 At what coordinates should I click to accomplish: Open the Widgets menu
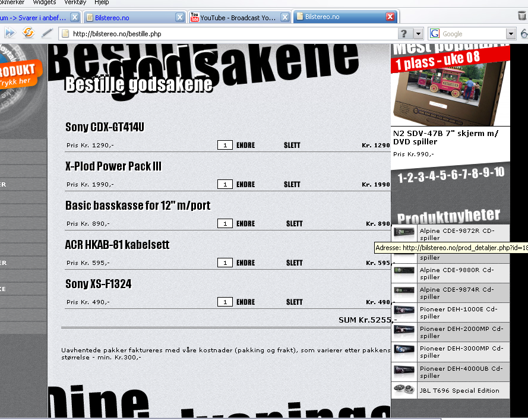coord(45,2)
